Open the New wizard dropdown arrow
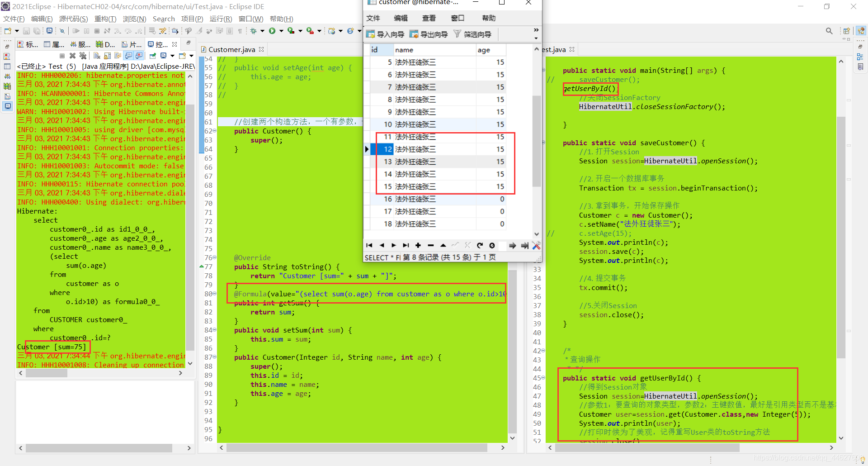This screenshot has width=868, height=466. (x=17, y=31)
